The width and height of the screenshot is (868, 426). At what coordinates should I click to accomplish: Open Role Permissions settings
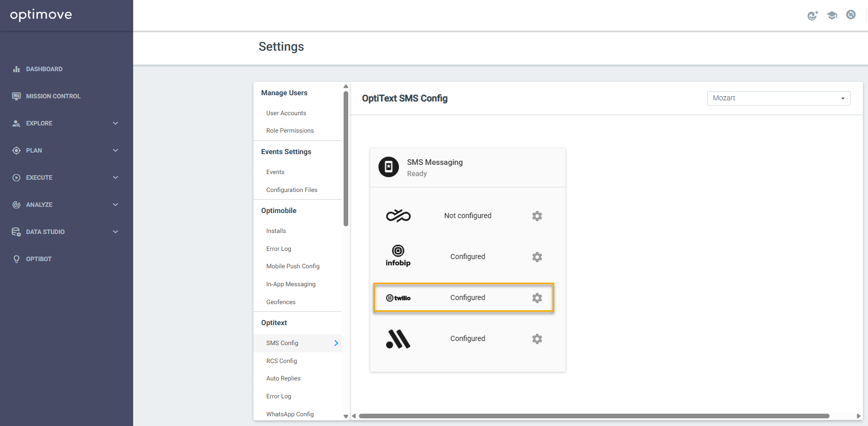pyautogui.click(x=290, y=131)
